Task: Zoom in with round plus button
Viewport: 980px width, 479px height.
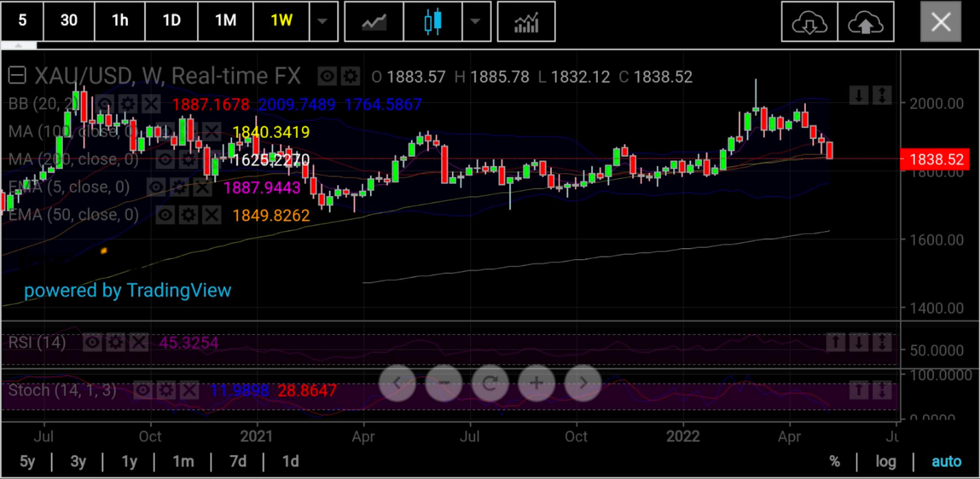Action: click(537, 383)
